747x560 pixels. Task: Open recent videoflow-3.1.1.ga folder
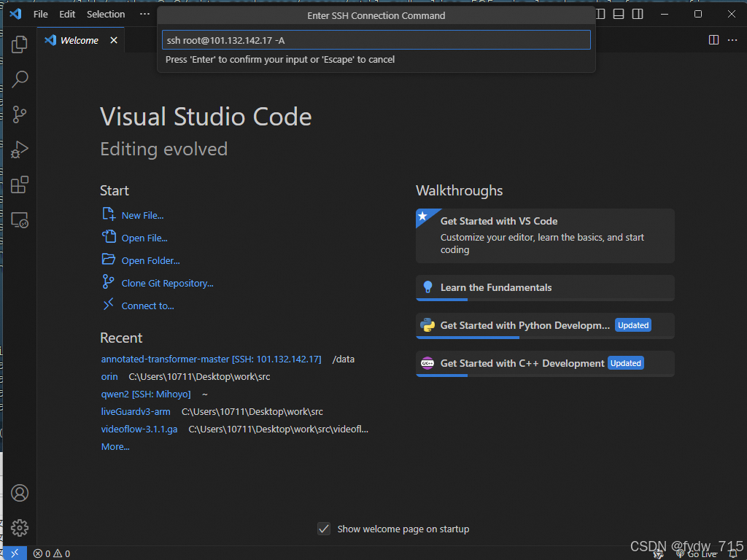tap(139, 429)
